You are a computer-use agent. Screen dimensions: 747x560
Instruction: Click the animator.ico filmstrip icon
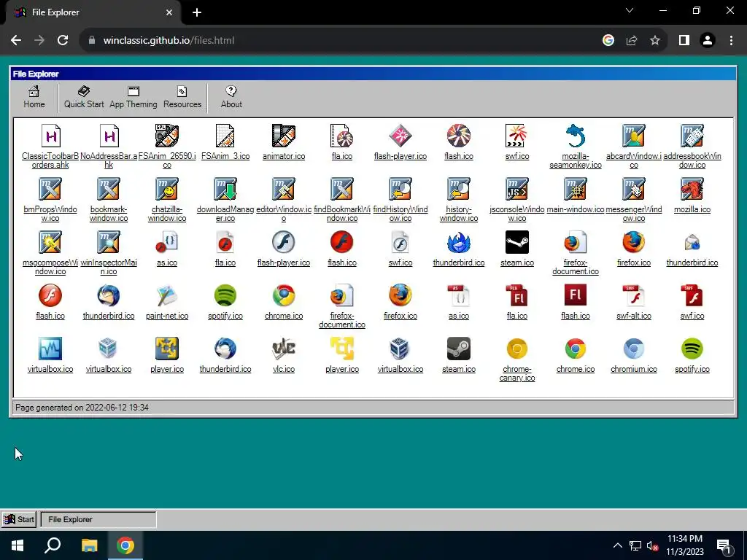point(284,136)
